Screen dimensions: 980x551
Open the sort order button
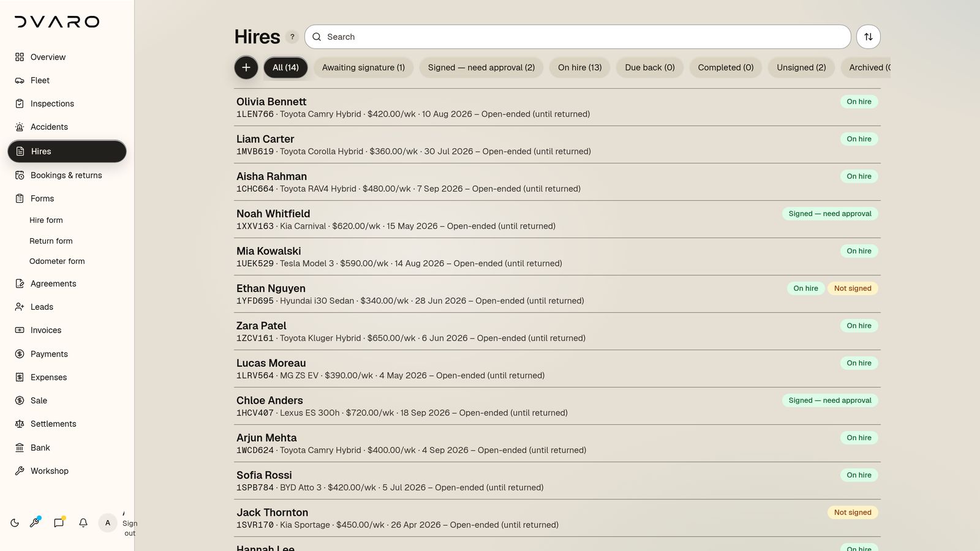pos(869,37)
